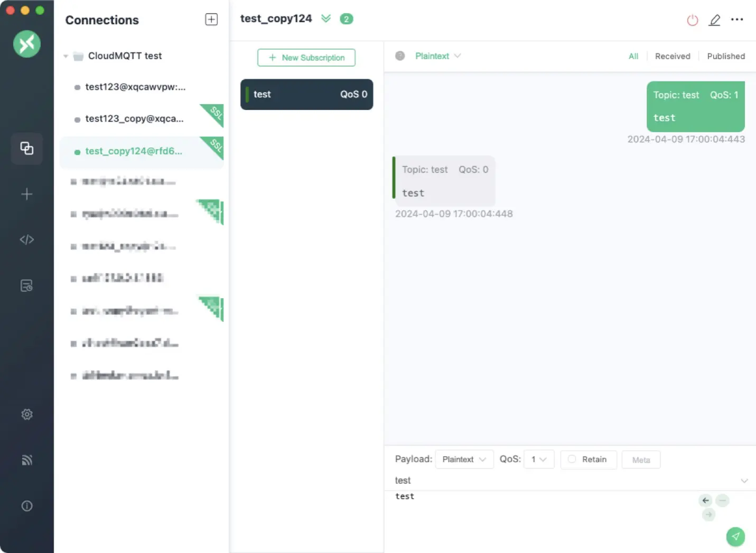The image size is (756, 553).
Task: Disconnect using the red power icon
Action: click(x=693, y=20)
